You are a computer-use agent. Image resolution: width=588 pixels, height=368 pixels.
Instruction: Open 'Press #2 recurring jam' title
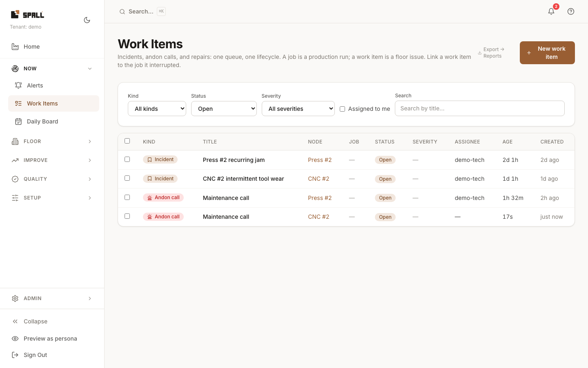(234, 160)
